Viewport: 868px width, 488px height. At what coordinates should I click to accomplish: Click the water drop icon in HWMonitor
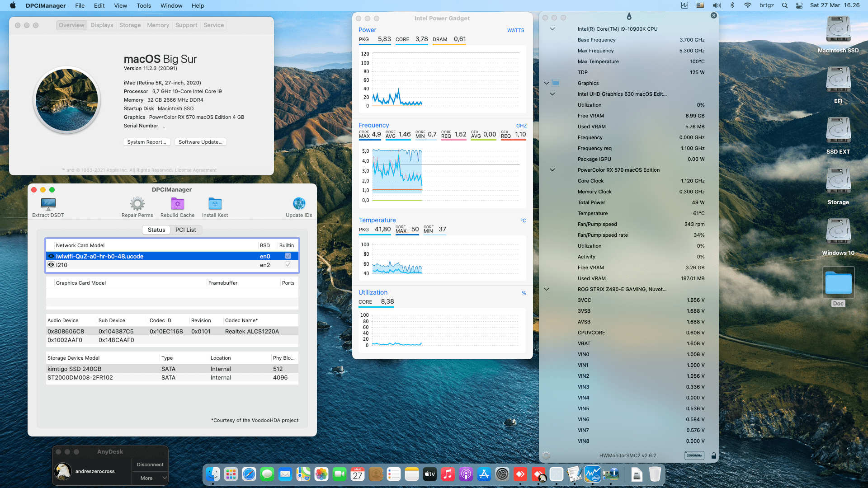(x=629, y=16)
